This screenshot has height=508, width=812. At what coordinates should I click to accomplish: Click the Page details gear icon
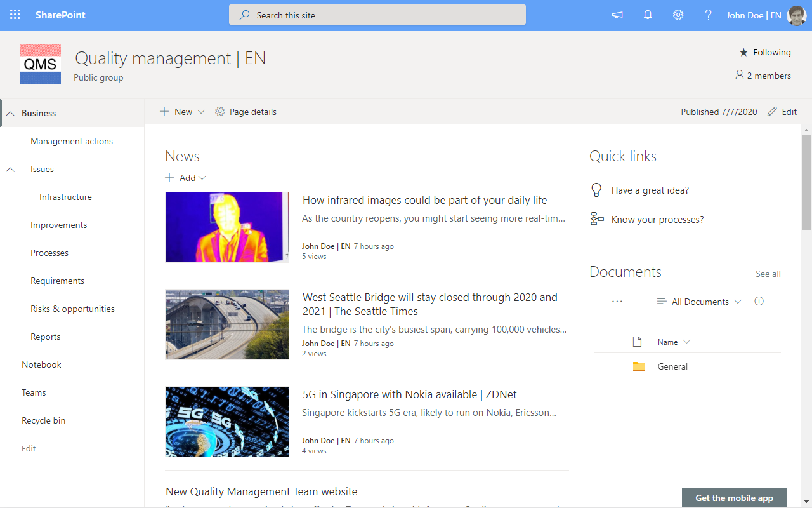pos(220,112)
